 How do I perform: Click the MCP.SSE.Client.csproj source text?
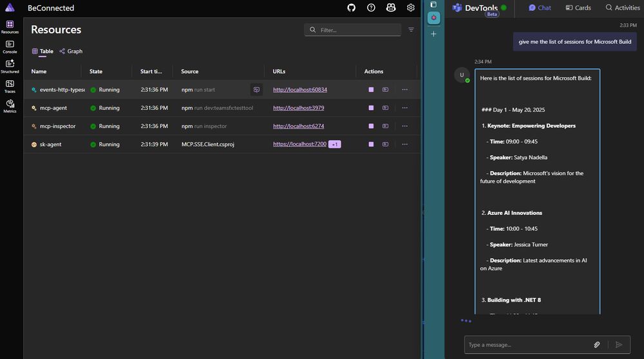click(208, 144)
